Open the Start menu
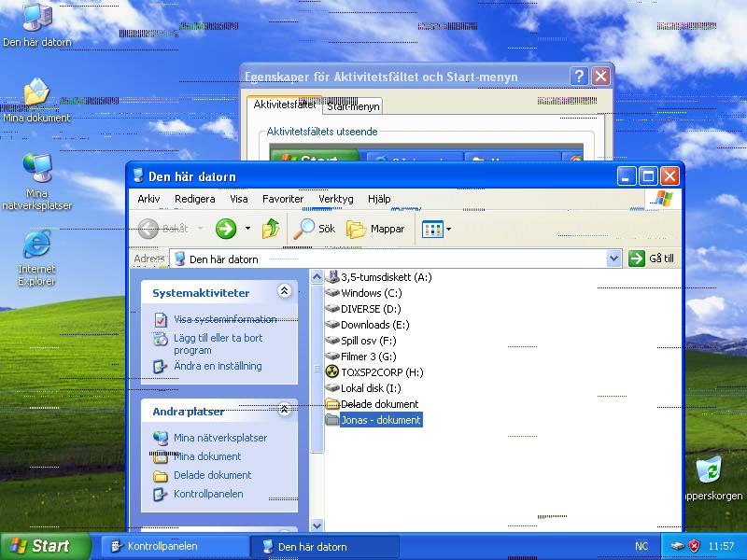The height and width of the screenshot is (560, 747). coord(44,546)
